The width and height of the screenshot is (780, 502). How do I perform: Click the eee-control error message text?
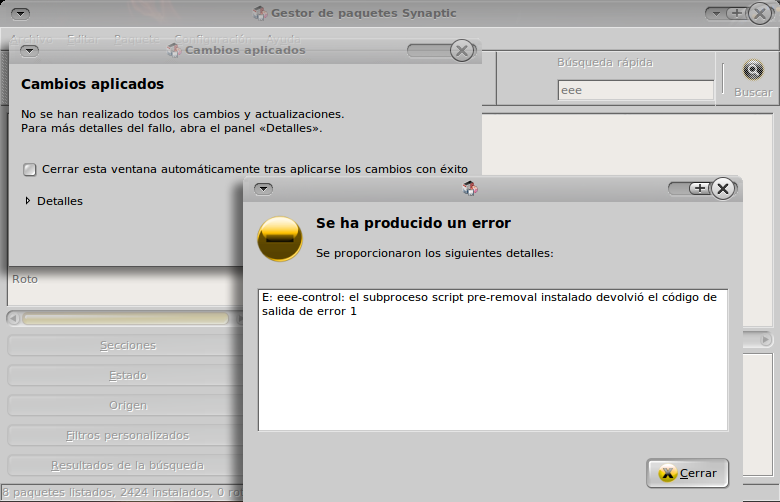pos(489,304)
